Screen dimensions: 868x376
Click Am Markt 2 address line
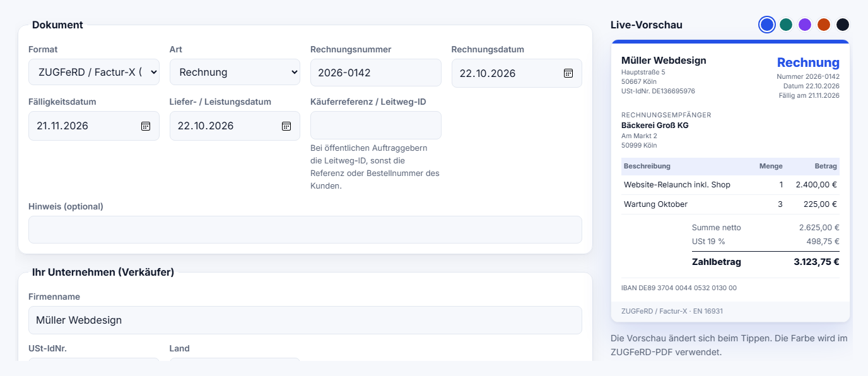(639, 136)
